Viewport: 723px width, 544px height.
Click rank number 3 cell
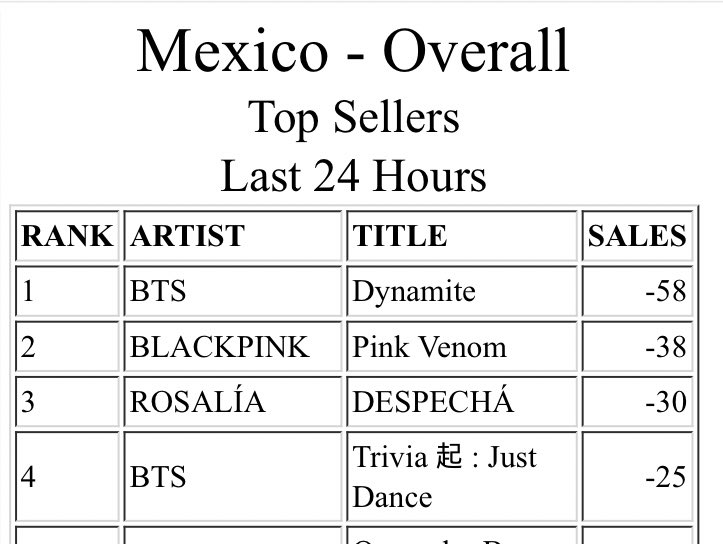coord(67,402)
